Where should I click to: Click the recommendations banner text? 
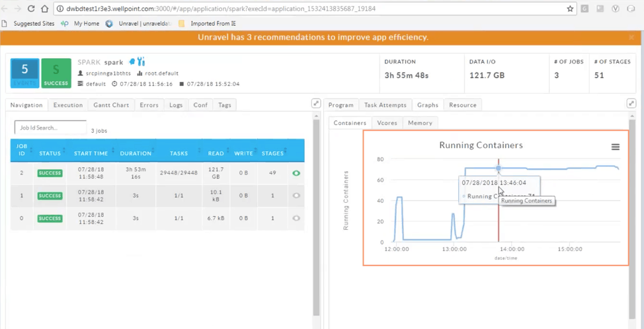313,38
